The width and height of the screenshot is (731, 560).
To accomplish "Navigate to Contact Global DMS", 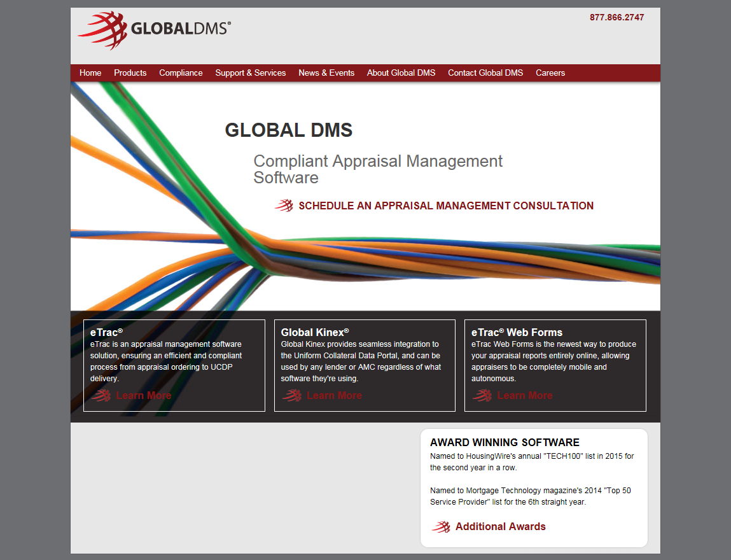I will (x=485, y=73).
